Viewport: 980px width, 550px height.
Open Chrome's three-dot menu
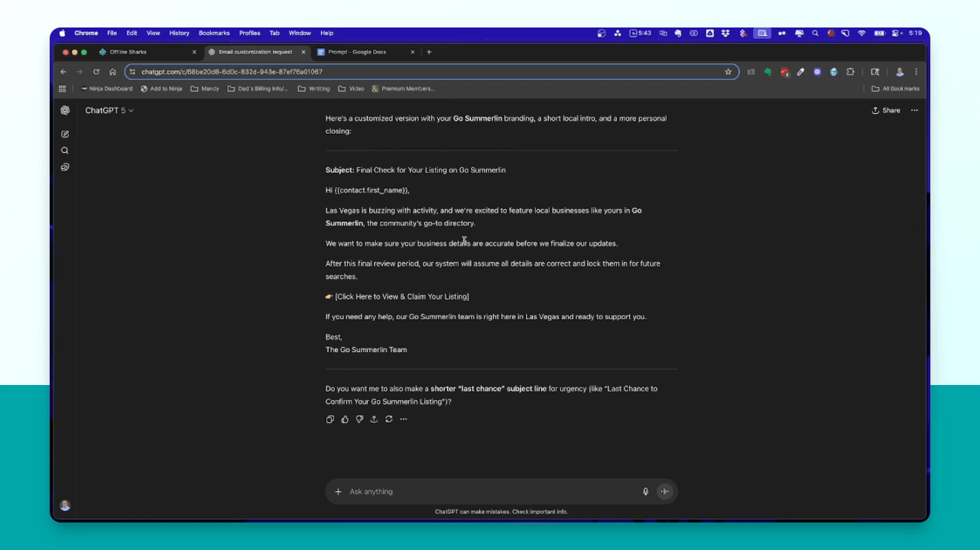click(916, 72)
